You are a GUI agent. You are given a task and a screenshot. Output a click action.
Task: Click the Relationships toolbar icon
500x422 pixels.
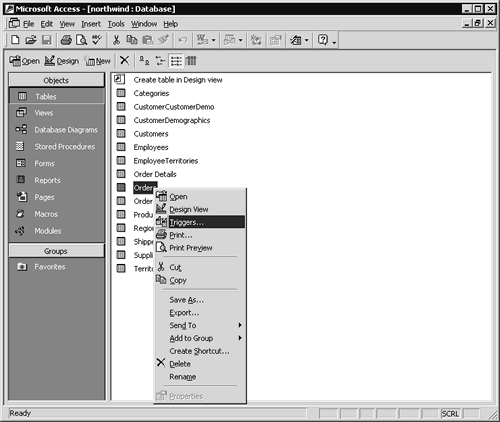point(256,40)
